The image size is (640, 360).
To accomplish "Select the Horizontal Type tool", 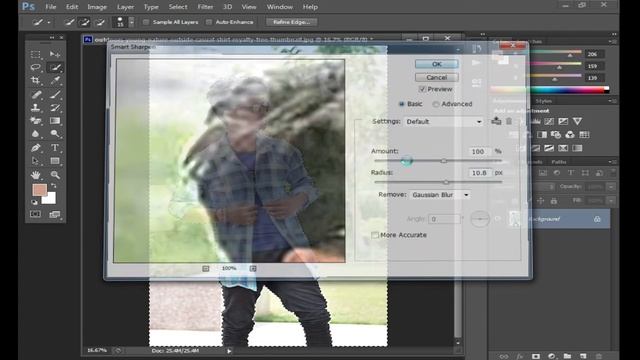I will 55,148.
